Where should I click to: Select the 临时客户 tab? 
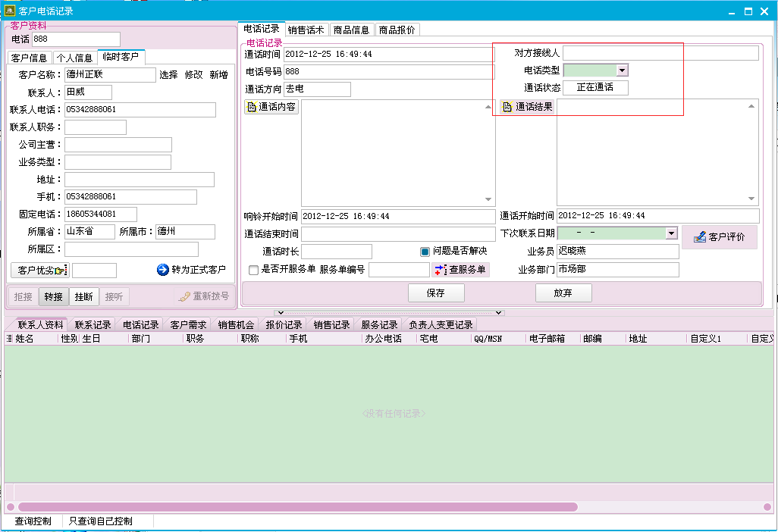(121, 57)
